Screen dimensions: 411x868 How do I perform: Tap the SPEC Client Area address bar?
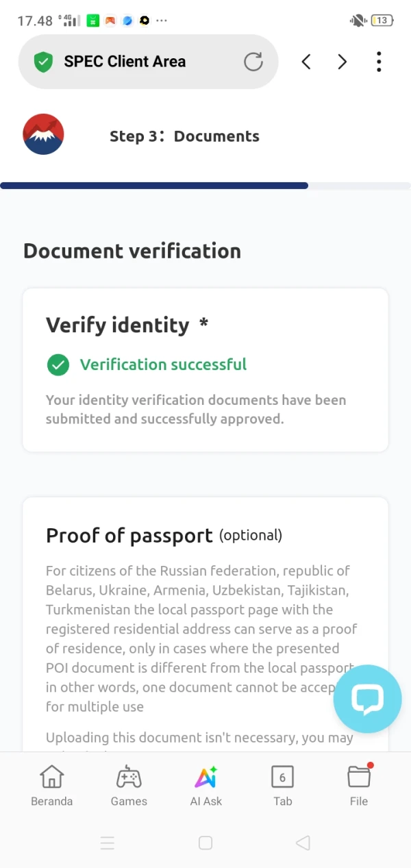(x=137, y=62)
